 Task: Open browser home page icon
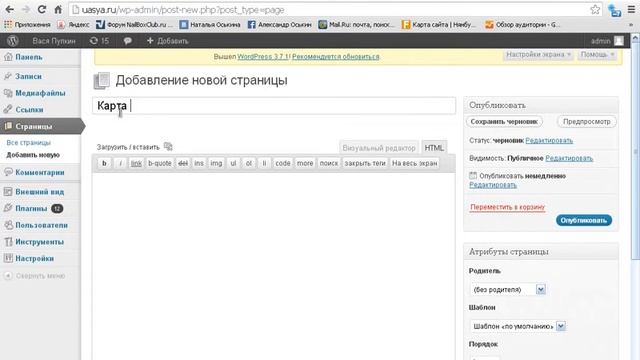[58, 9]
